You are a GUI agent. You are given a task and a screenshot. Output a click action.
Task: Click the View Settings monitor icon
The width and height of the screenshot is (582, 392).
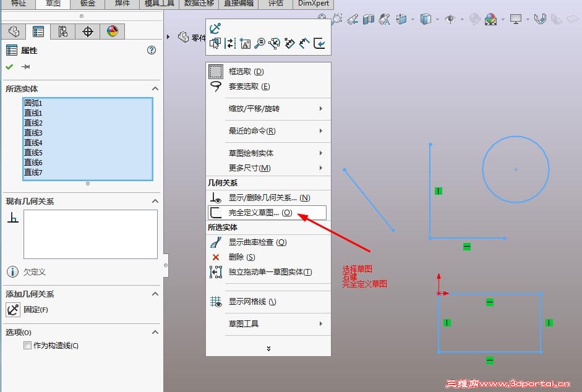(516, 19)
